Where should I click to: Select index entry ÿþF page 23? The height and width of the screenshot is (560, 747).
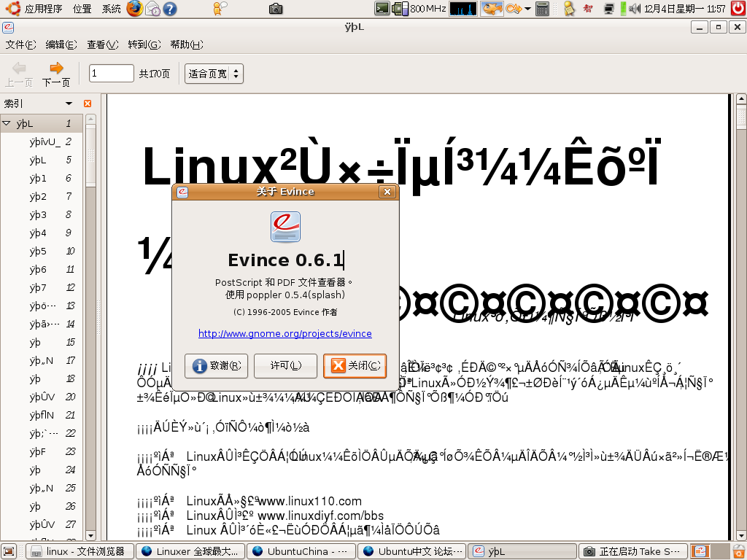(x=42, y=451)
